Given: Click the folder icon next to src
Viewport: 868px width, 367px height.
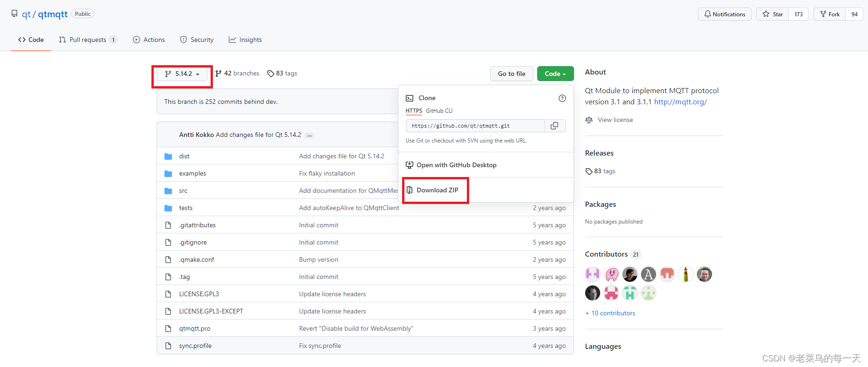Looking at the screenshot, I should (x=168, y=191).
